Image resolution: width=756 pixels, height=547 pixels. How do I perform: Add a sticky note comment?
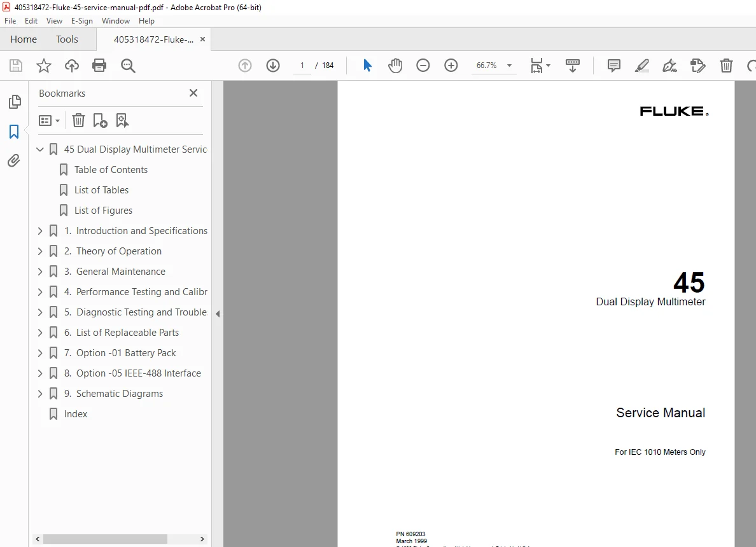[613, 66]
